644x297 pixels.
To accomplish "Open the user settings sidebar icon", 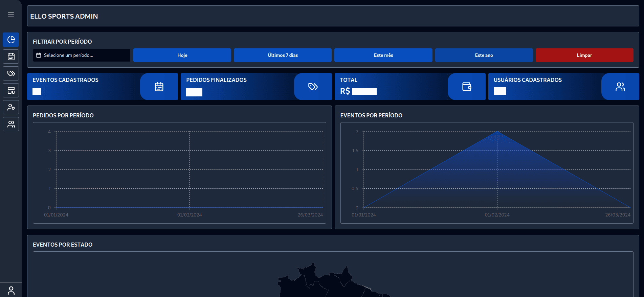I will point(11,107).
